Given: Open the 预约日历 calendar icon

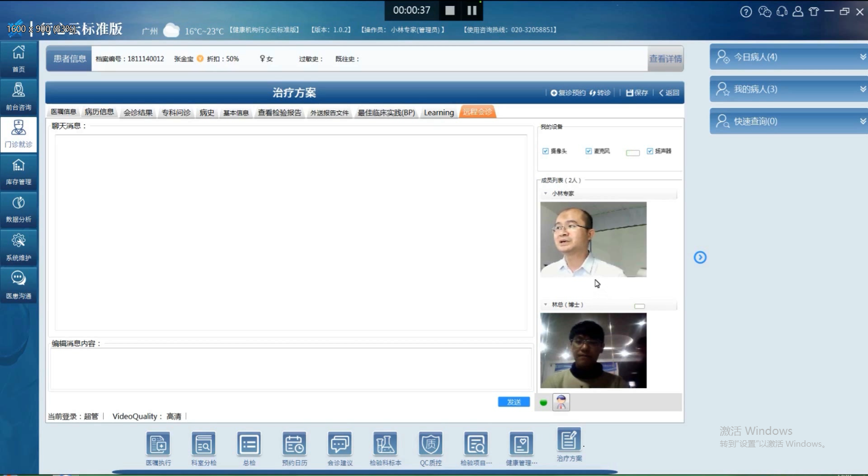Looking at the screenshot, I should pyautogui.click(x=295, y=445).
